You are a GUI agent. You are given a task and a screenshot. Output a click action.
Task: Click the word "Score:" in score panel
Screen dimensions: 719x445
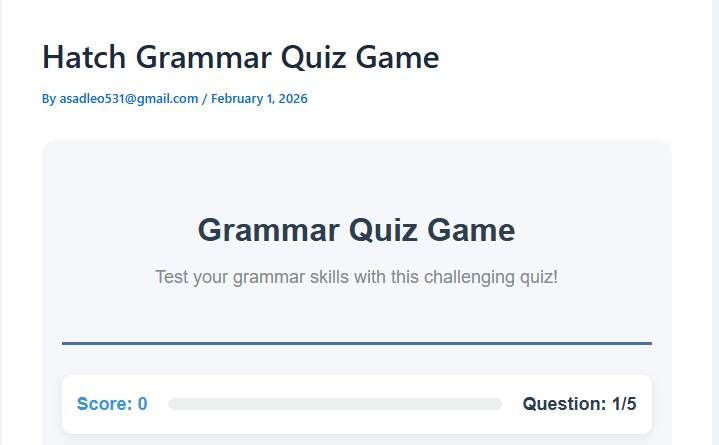click(104, 404)
